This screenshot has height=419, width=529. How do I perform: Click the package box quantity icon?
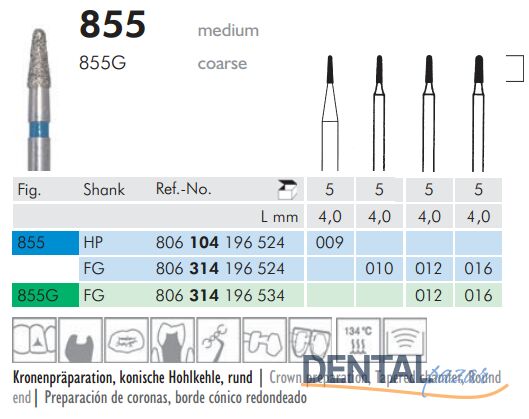[287, 190]
